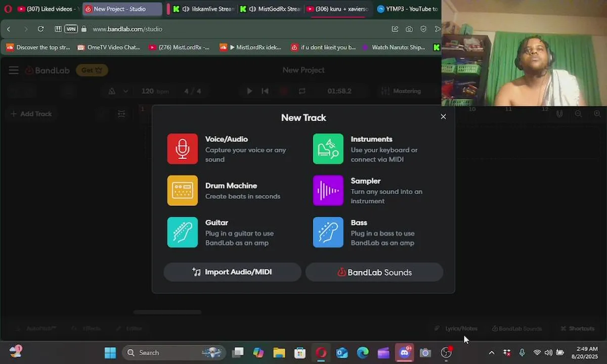Open the 4 / 4 time signature
Image resolution: width=607 pixels, height=364 pixels.
[x=193, y=91]
